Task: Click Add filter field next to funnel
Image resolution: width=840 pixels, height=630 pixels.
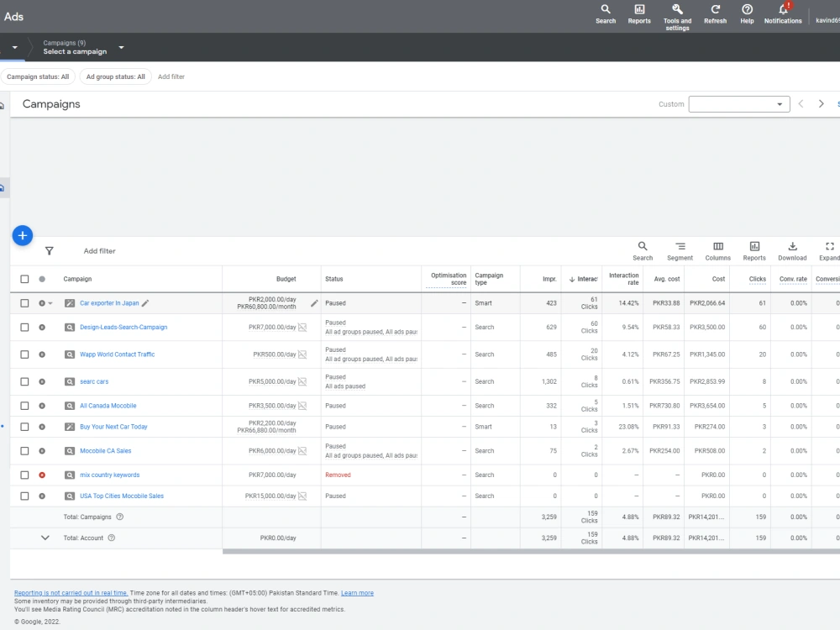Action: coord(100,250)
